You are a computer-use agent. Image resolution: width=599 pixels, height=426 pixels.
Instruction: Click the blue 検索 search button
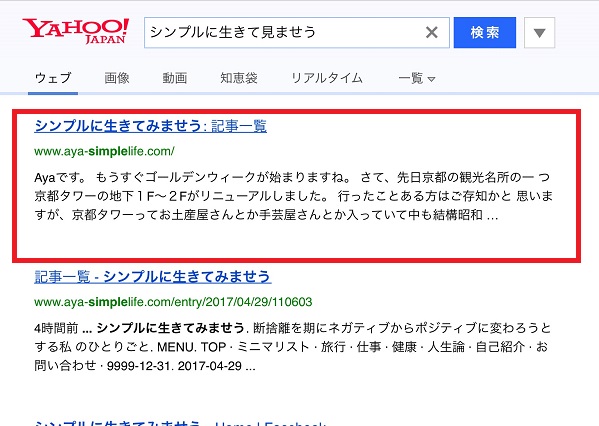(485, 32)
